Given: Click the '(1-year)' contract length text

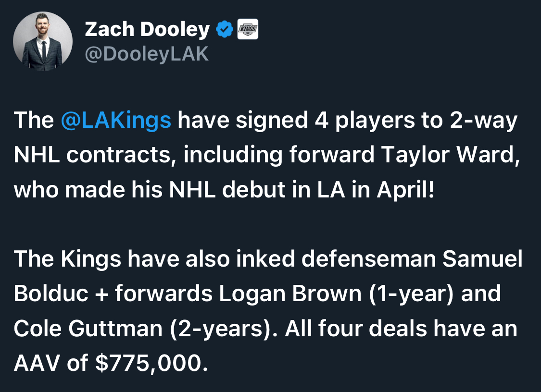Looking at the screenshot, I should point(411,294).
